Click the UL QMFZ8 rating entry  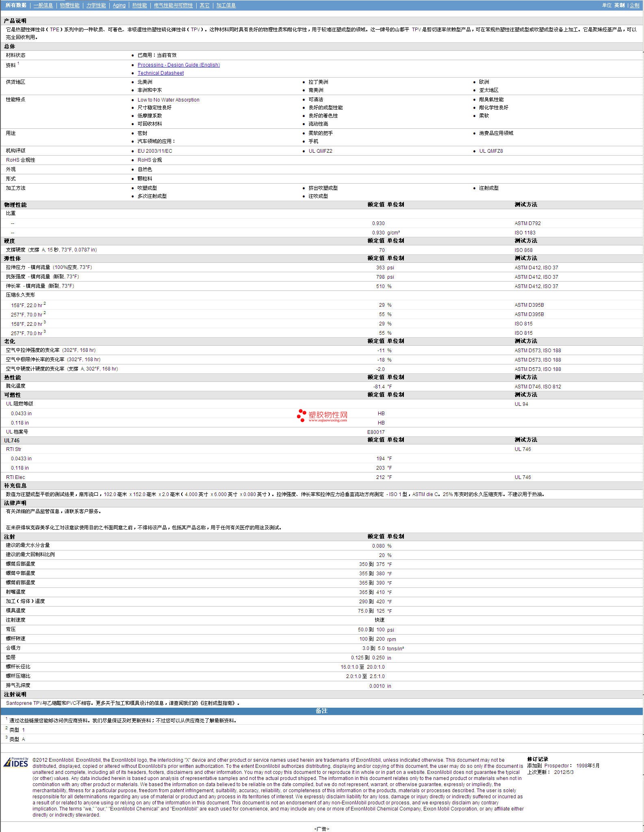tap(491, 151)
